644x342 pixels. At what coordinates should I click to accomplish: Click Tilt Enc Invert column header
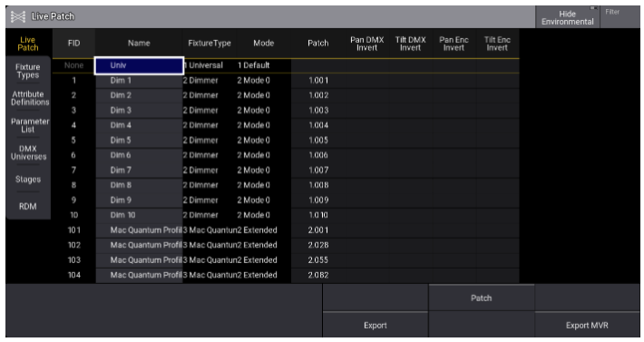tap(497, 44)
